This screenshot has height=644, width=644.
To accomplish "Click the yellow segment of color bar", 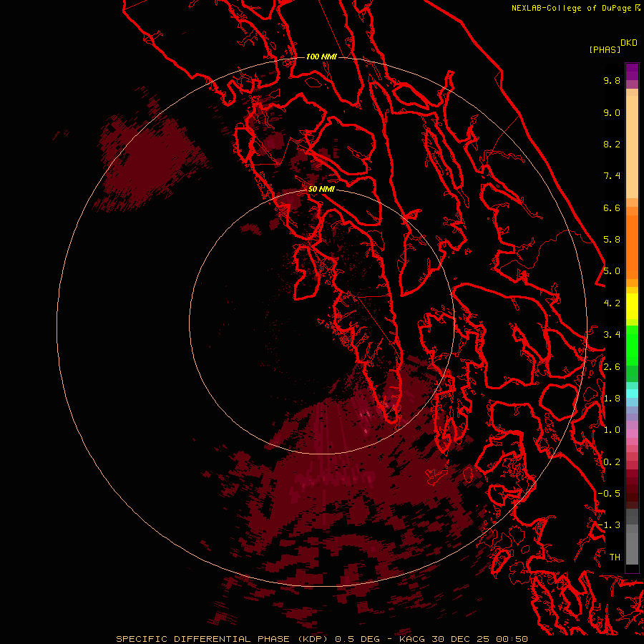I will (x=632, y=306).
